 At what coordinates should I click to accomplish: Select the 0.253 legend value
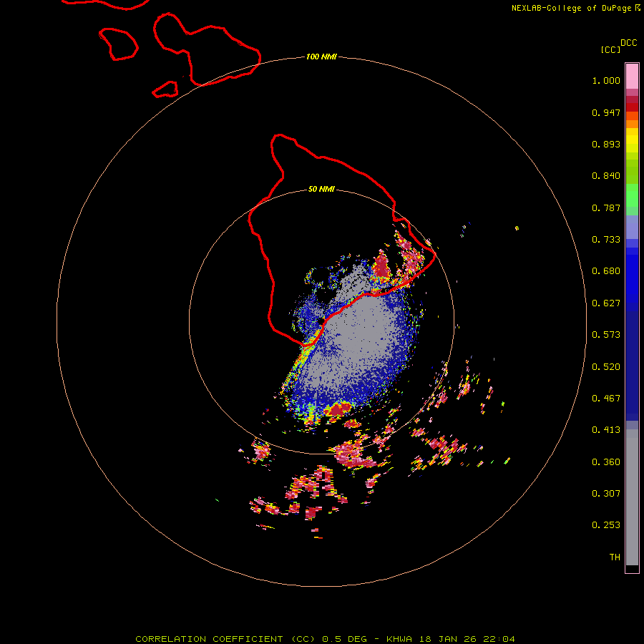tap(606, 525)
